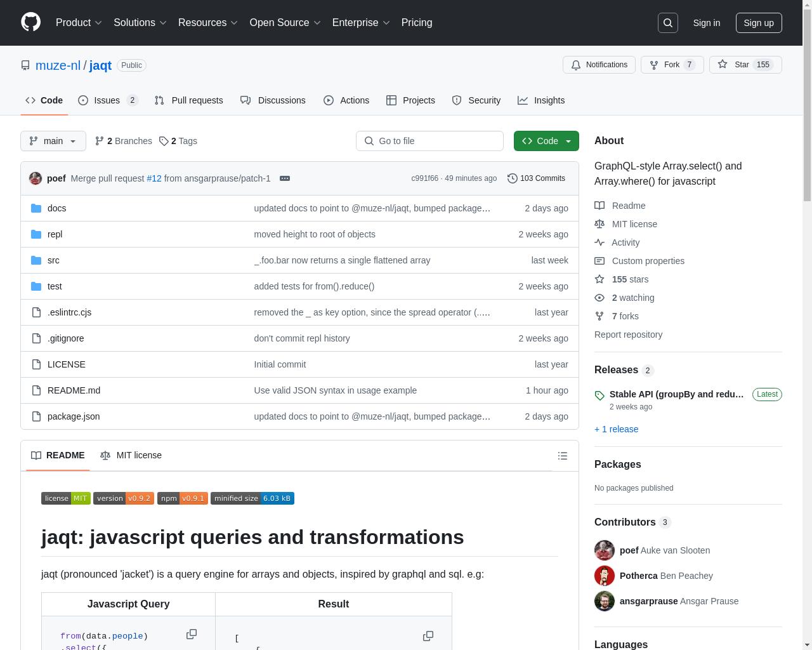The width and height of the screenshot is (812, 650).
Task: Open the Pricing link
Action: [x=417, y=23]
